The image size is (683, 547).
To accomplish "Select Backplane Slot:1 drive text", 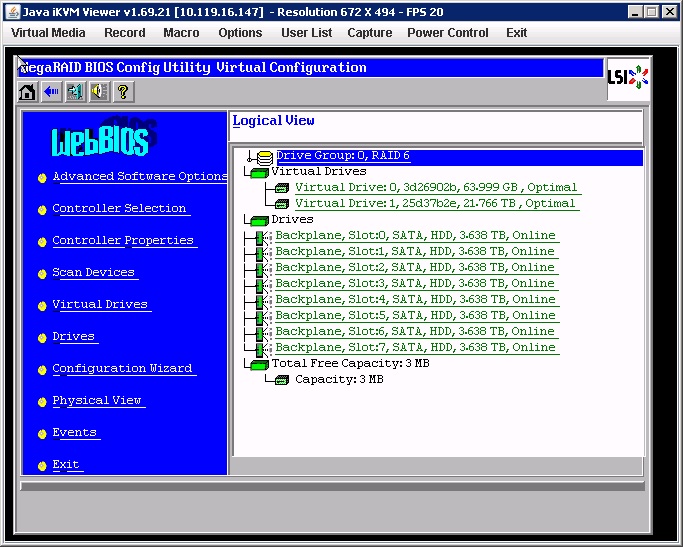I will tap(415, 251).
